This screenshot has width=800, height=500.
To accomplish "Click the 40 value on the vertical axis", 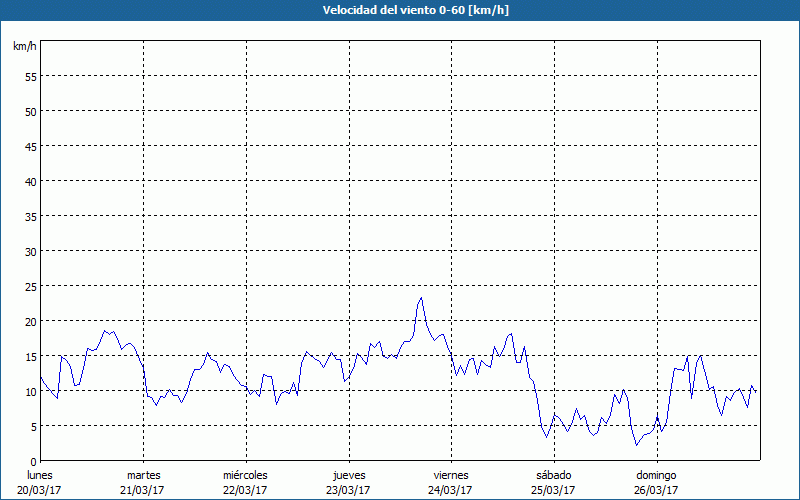I will pyautogui.click(x=30, y=181).
